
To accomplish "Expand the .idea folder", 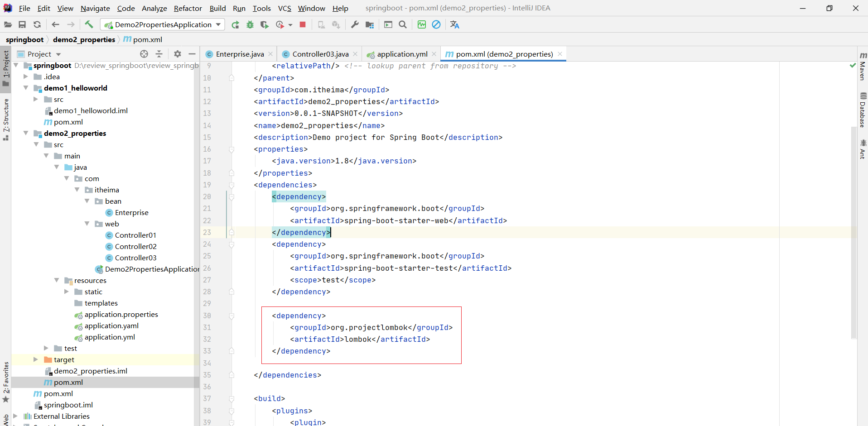I will [26, 77].
